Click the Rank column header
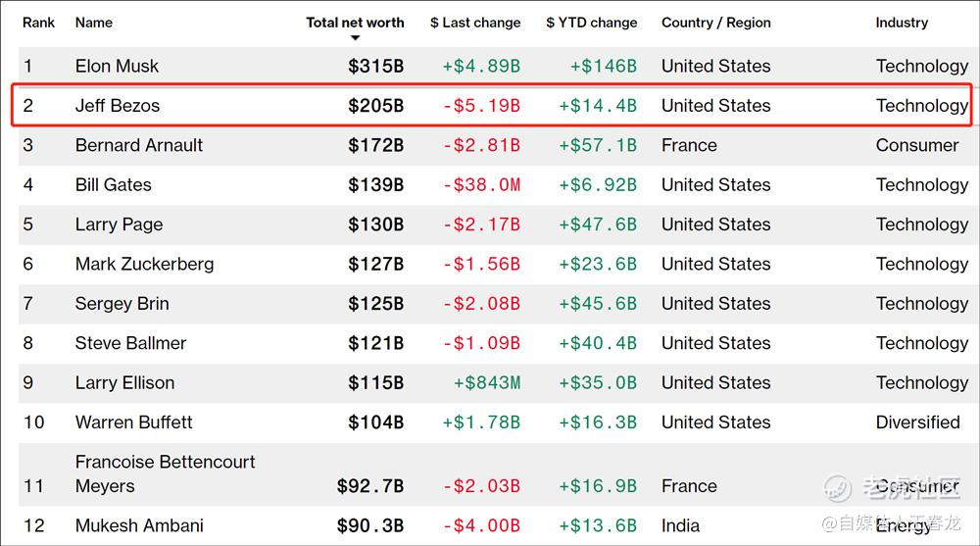The width and height of the screenshot is (980, 546). click(x=39, y=22)
